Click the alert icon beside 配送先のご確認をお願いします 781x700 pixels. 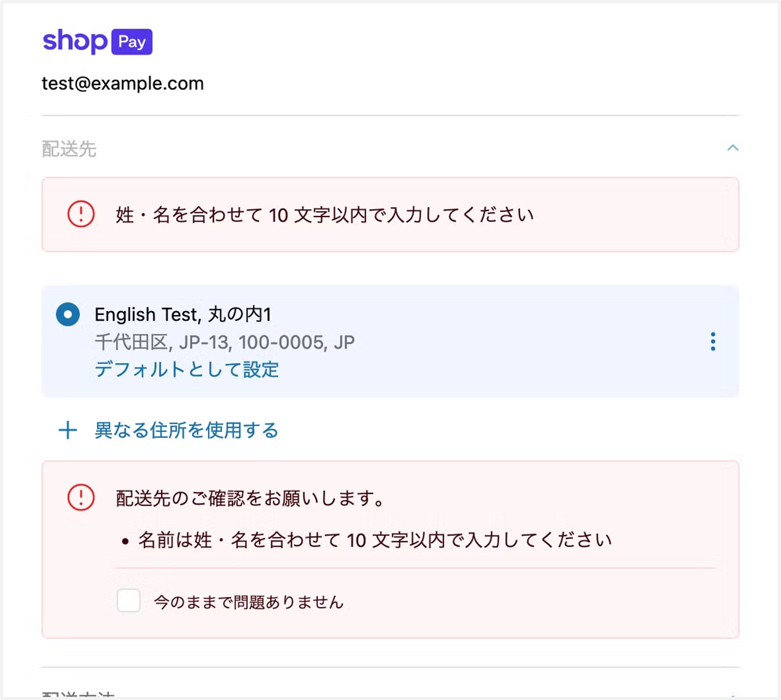point(81,498)
